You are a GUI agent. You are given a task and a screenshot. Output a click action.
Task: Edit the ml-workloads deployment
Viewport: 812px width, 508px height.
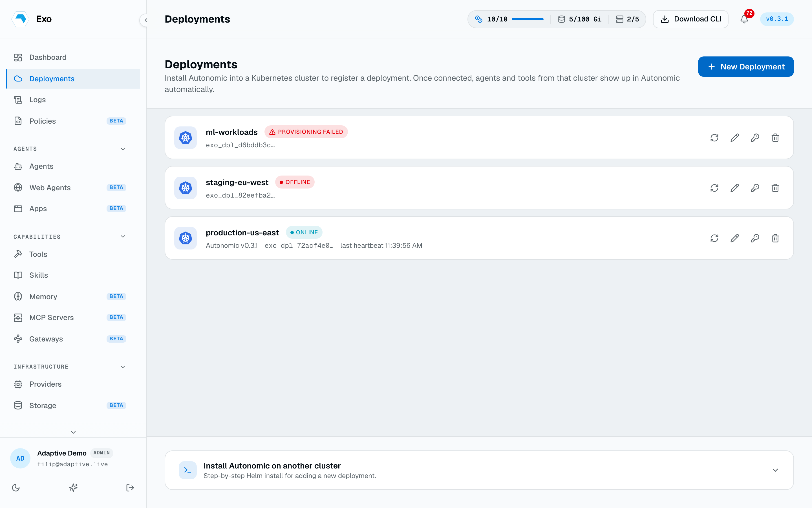[734, 138]
